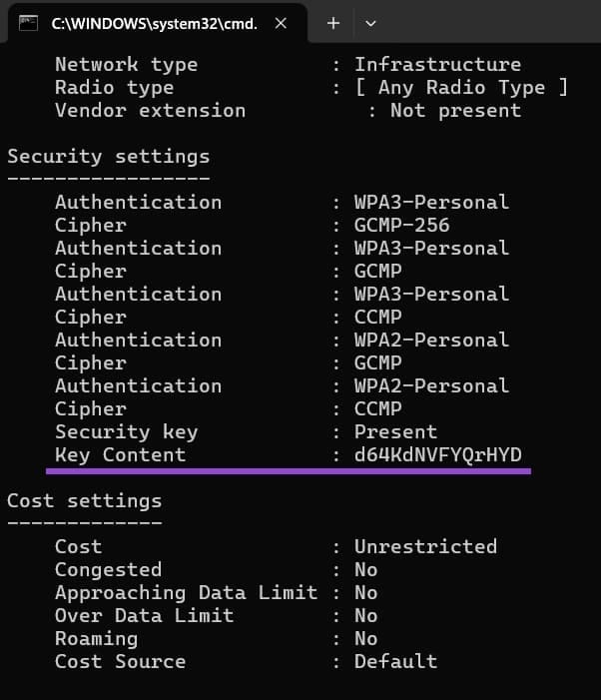Click the Congested label text
This screenshot has height=700, width=601.
tap(108, 569)
